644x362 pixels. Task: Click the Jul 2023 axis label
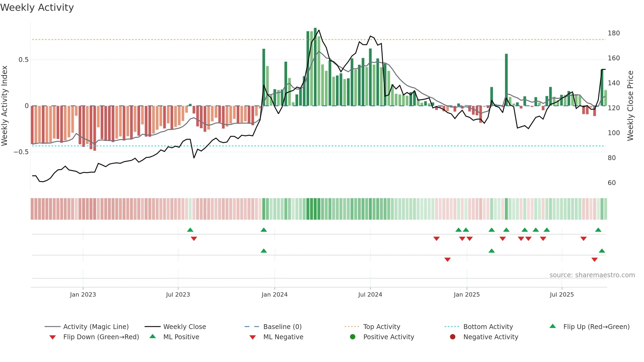(x=178, y=294)
